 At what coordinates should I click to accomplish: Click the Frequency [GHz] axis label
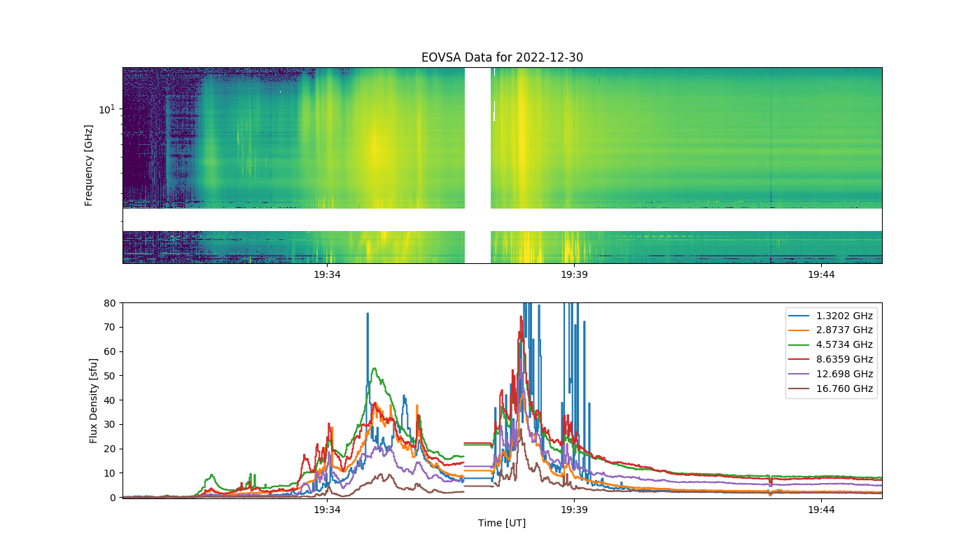pyautogui.click(x=89, y=165)
